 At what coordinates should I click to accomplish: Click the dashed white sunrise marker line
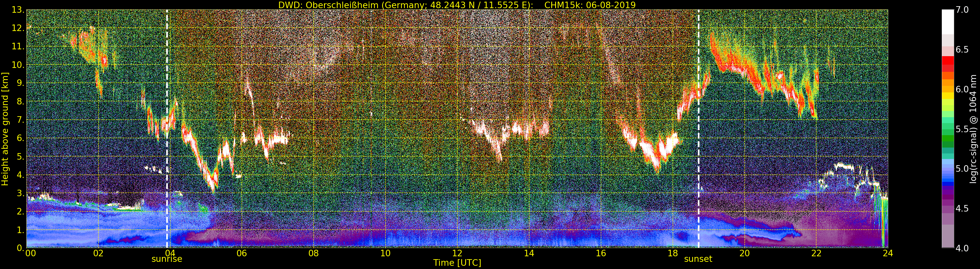click(167, 129)
